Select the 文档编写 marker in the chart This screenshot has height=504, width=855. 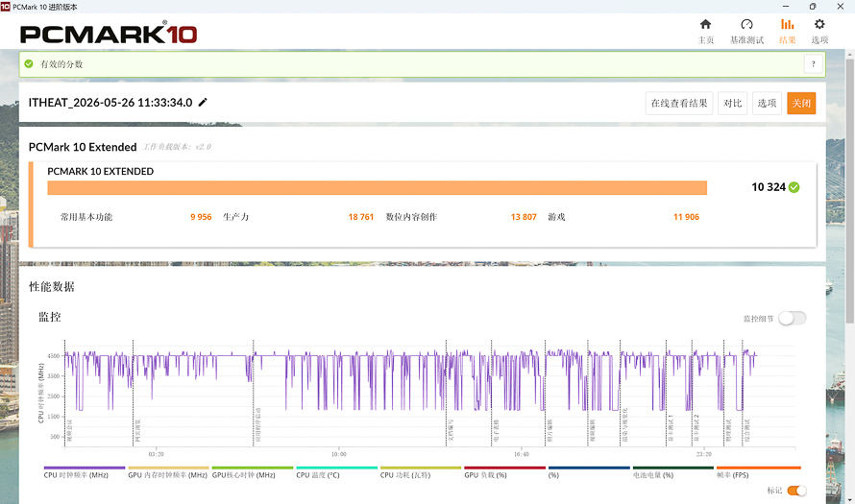[451, 430]
